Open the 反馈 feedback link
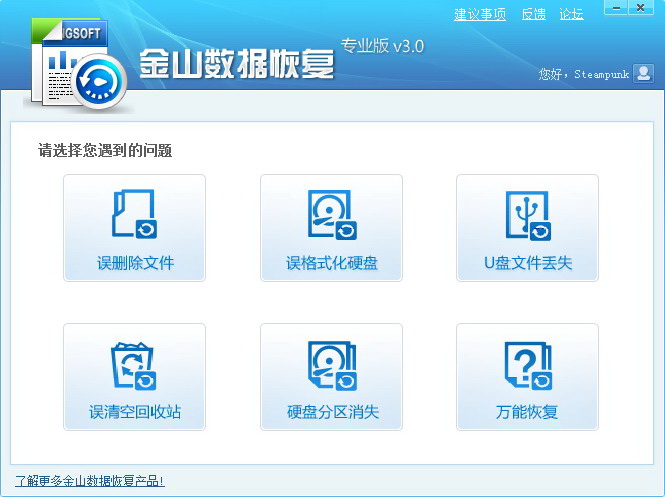Image resolution: width=665 pixels, height=497 pixels. (x=533, y=14)
